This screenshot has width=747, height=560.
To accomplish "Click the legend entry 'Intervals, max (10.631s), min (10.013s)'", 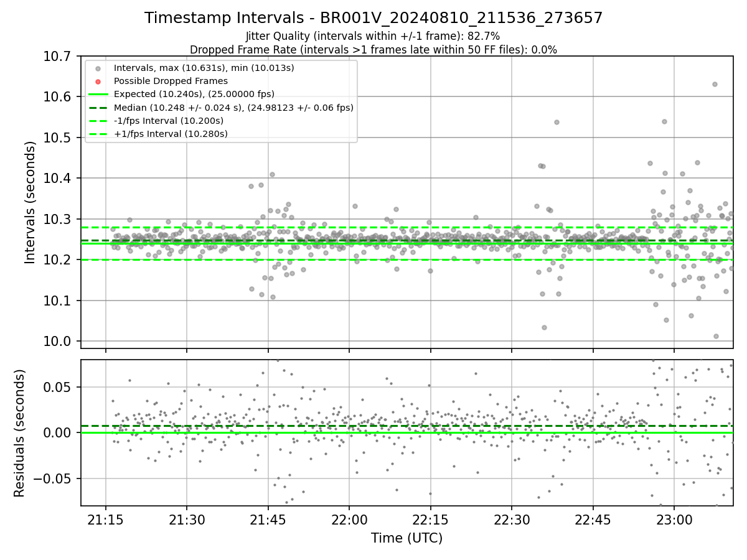I will point(204,68).
